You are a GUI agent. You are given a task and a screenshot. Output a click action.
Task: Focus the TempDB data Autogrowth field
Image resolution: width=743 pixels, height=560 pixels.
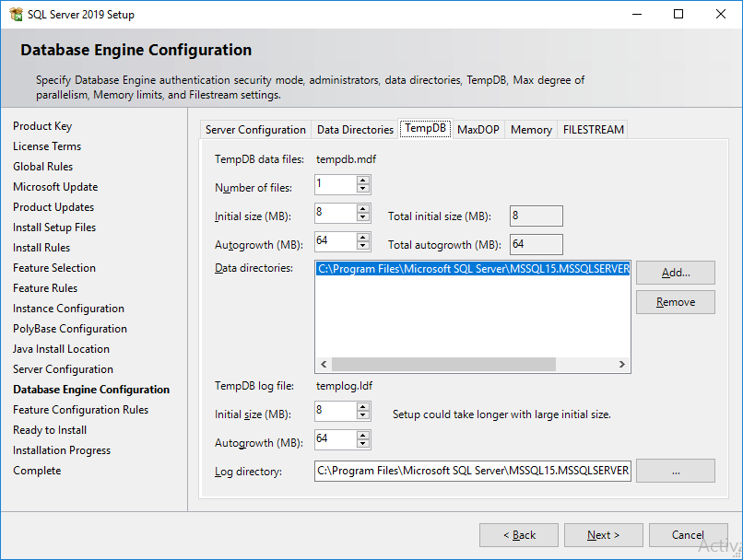[336, 241]
